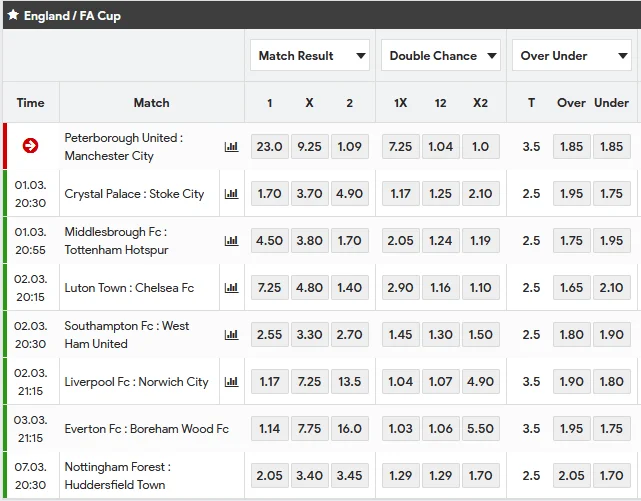Click the star icon beside England / FA Cup
Viewport: 641px width, 501px height.
click(13, 16)
